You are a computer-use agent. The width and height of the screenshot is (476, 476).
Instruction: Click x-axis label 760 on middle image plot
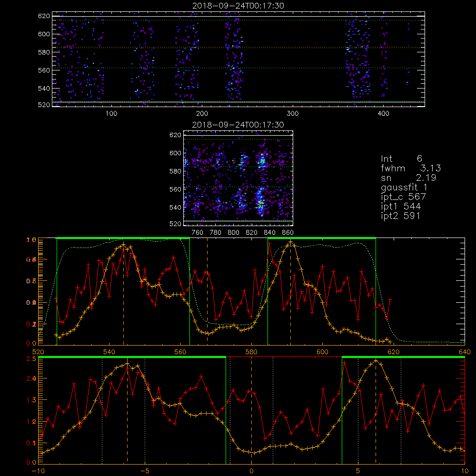pyautogui.click(x=198, y=233)
